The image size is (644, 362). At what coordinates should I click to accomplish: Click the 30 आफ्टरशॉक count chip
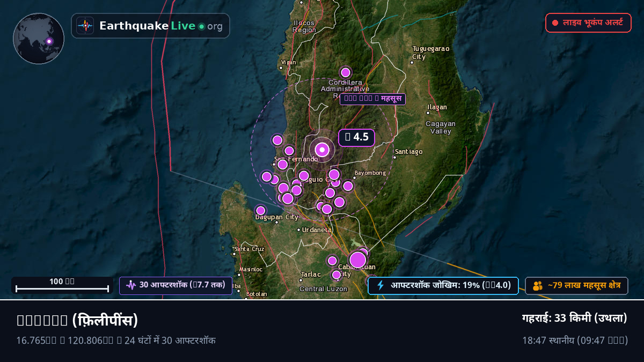coord(175,285)
